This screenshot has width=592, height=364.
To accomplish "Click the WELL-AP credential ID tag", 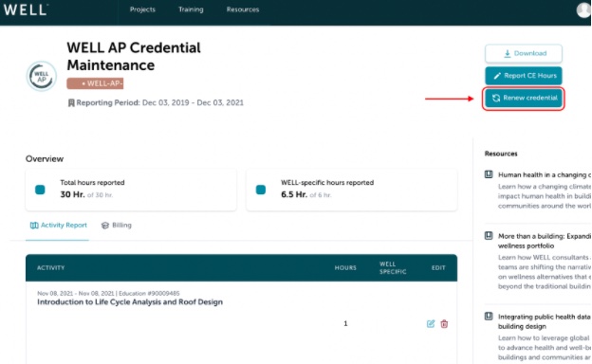I will tap(95, 83).
